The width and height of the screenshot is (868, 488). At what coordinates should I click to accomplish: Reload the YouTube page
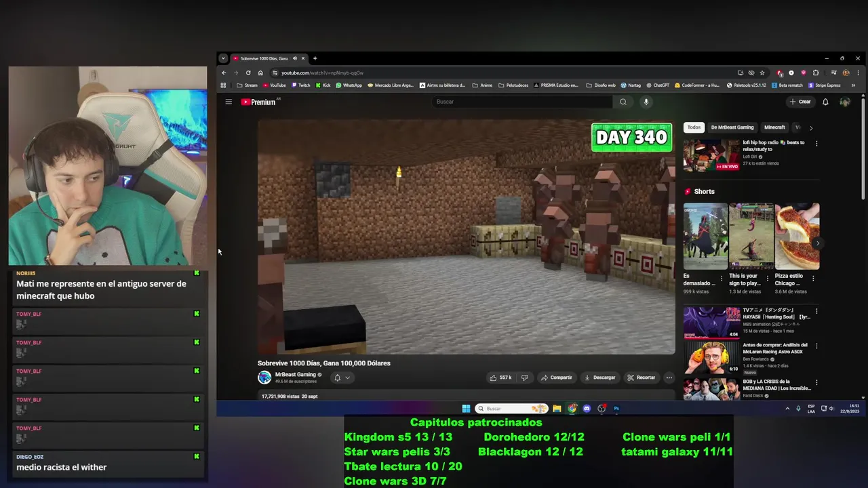click(248, 73)
